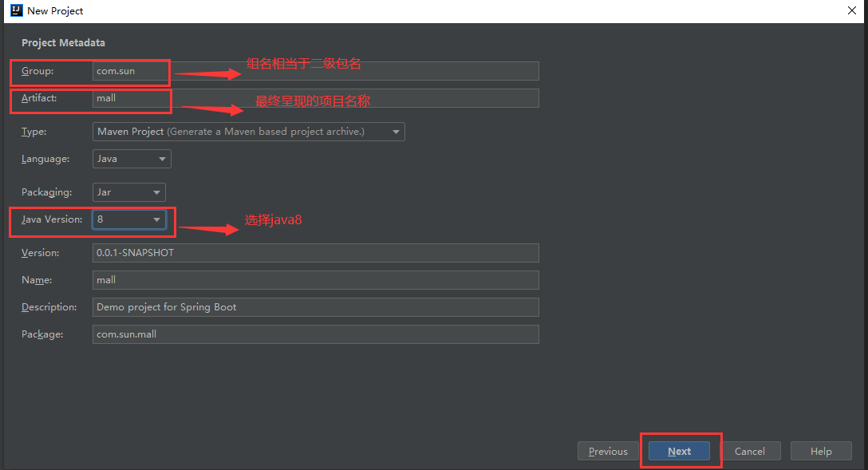Click the Group input field
868x470 pixels.
pyautogui.click(x=316, y=71)
